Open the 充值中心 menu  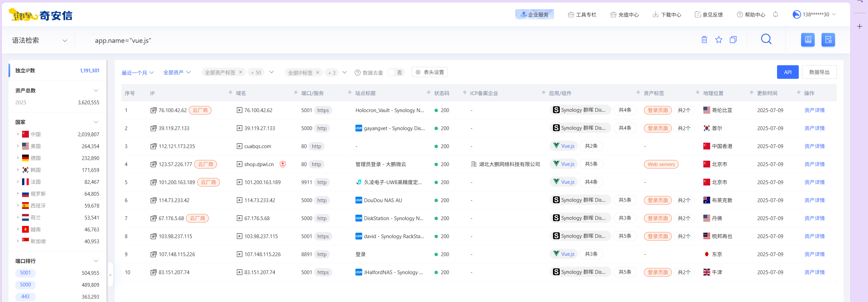click(x=625, y=15)
